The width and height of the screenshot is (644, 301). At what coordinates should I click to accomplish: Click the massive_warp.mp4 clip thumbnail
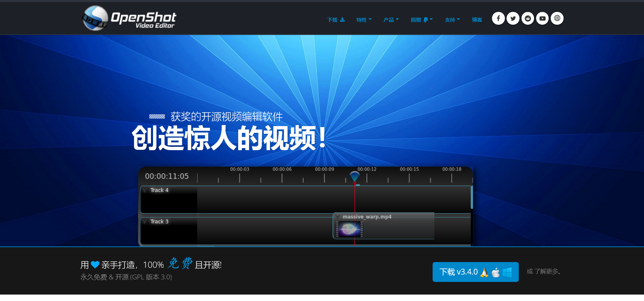(349, 229)
